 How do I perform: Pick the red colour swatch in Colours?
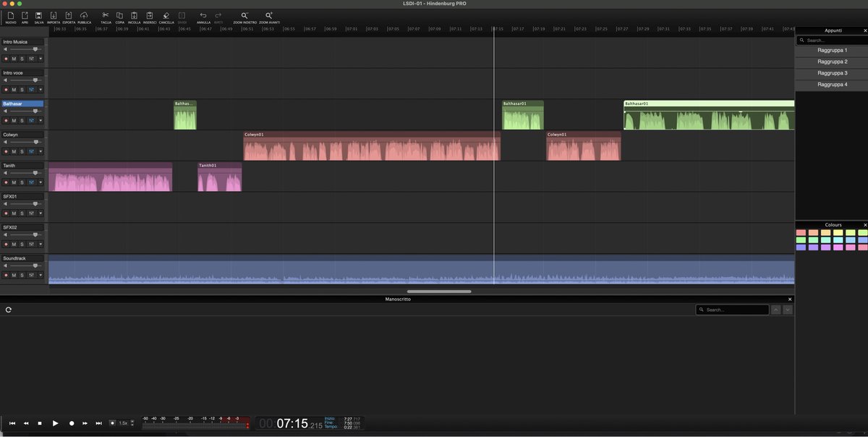(801, 233)
